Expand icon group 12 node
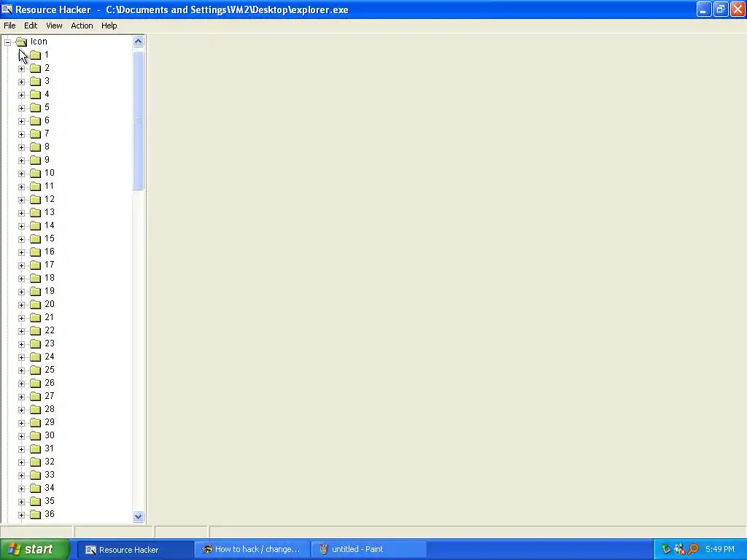 (21, 200)
